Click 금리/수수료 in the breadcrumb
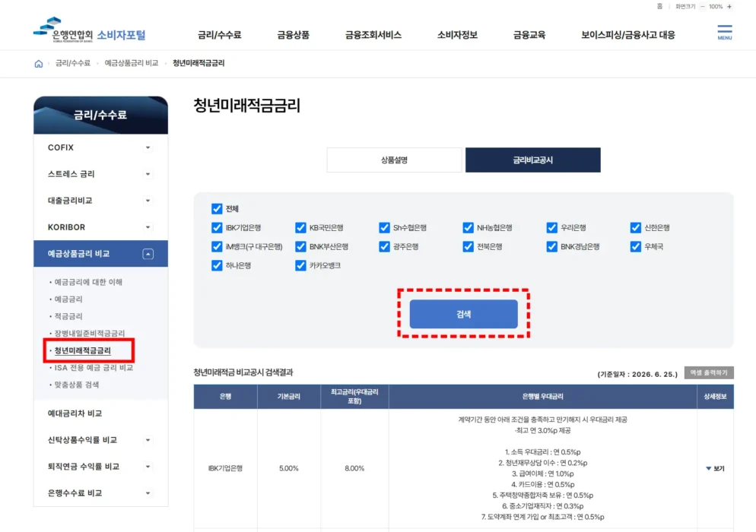The image size is (756, 532). click(x=73, y=63)
